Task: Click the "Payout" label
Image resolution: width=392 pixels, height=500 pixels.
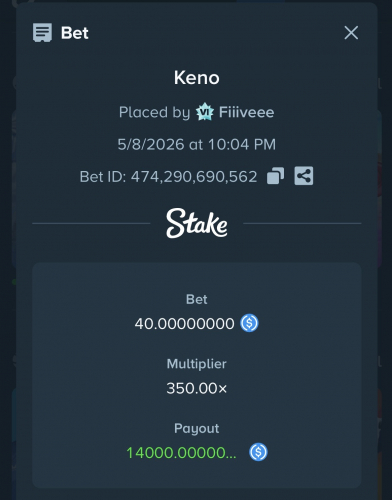Action: click(x=197, y=428)
